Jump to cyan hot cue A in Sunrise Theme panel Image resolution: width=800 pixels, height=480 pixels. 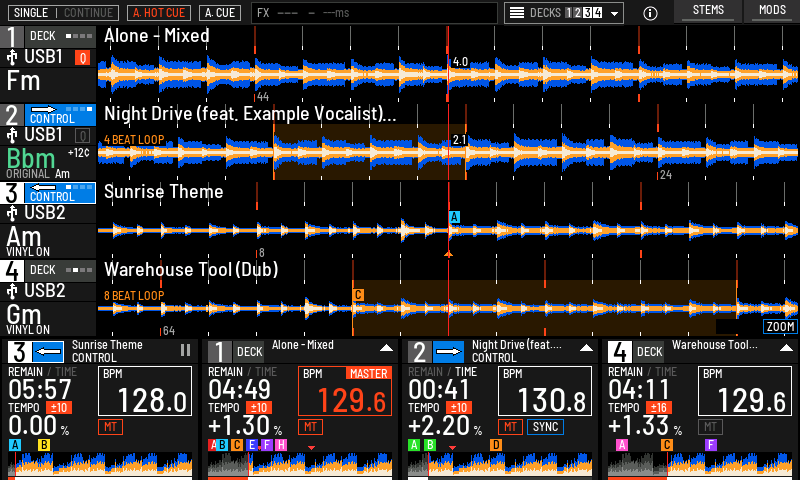[x=15, y=445]
